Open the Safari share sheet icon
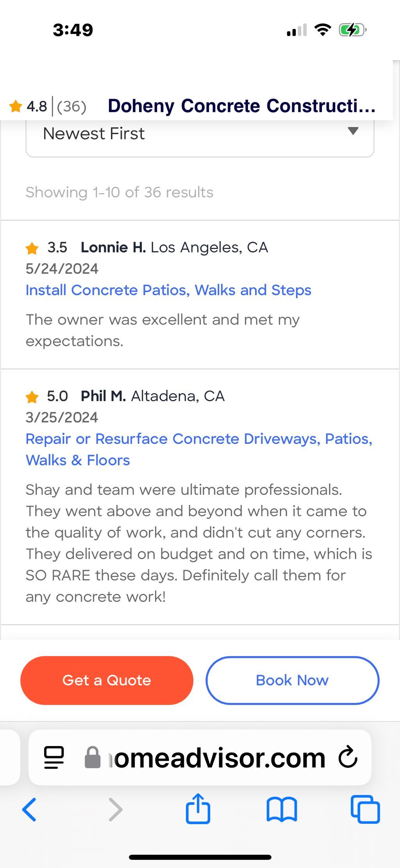The width and height of the screenshot is (400, 868). coord(198,808)
